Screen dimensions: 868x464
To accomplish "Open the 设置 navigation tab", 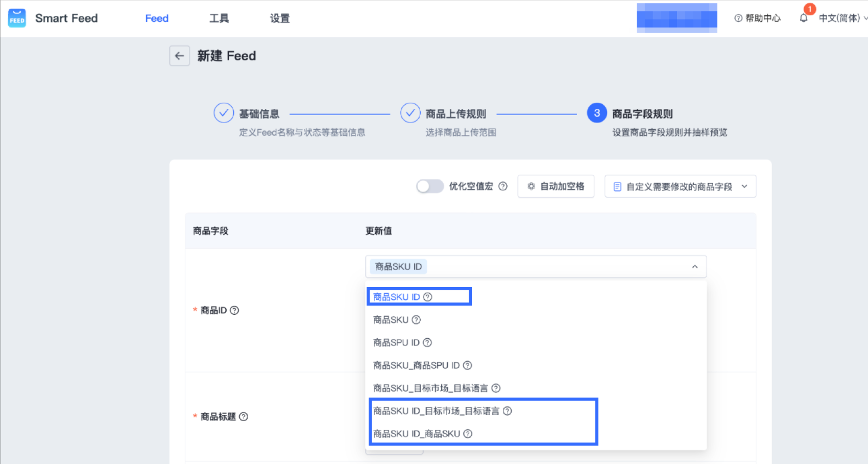I will pyautogui.click(x=280, y=18).
